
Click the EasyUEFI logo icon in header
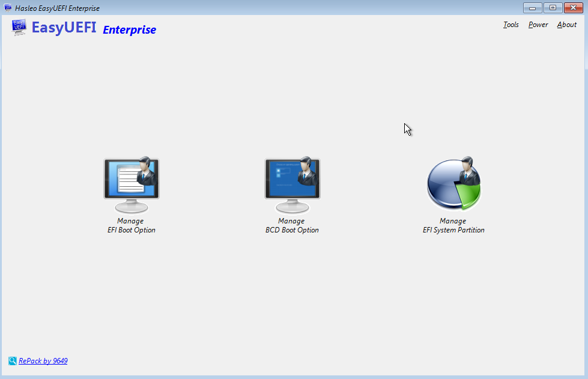(x=19, y=28)
